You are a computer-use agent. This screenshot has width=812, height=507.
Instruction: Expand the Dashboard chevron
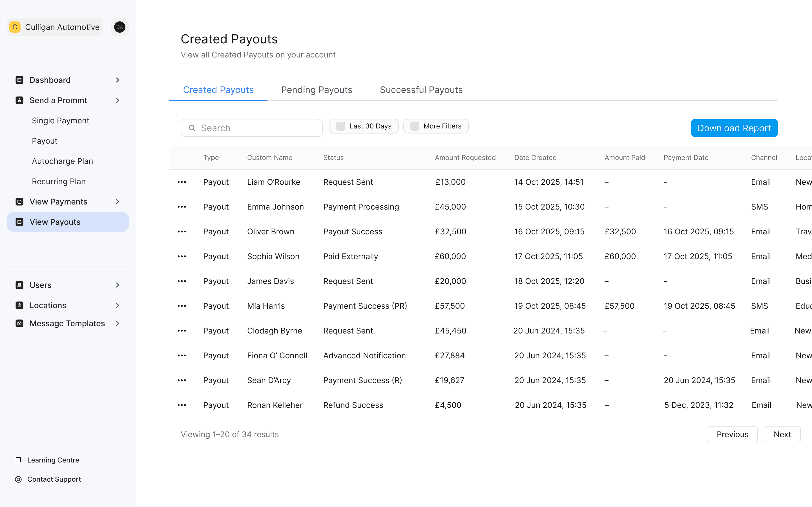pos(118,80)
